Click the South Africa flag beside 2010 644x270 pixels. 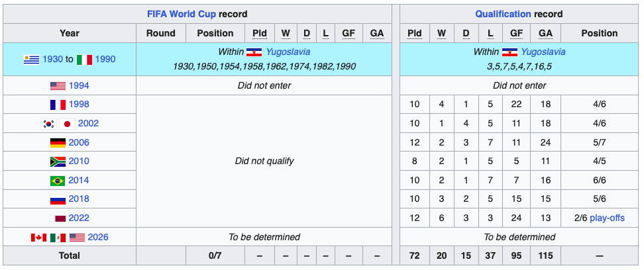[x=58, y=161]
